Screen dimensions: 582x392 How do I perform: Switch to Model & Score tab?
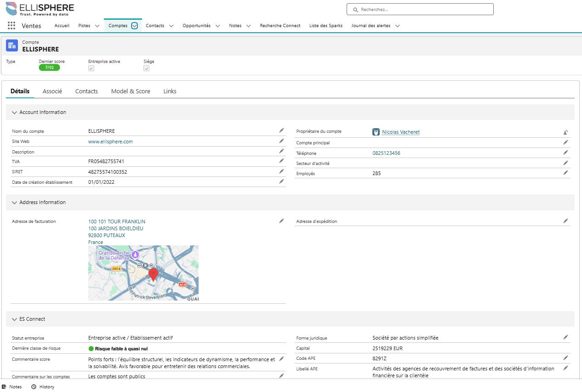point(131,91)
